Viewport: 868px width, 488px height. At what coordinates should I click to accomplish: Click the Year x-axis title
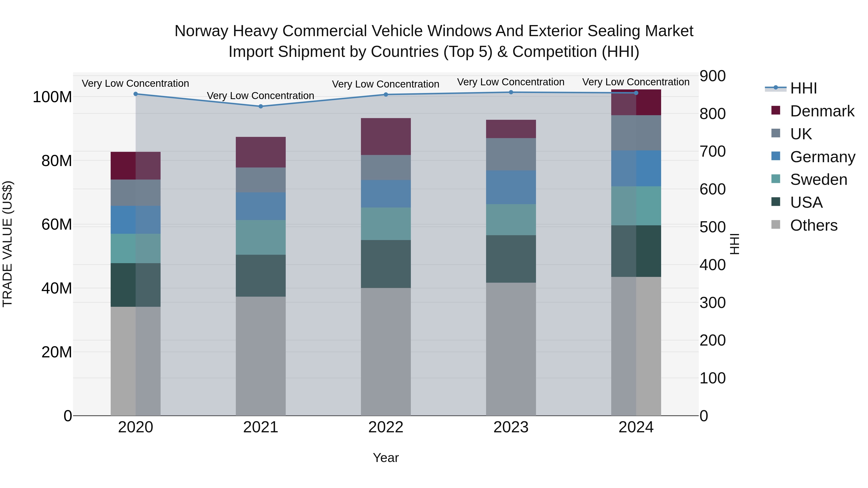[x=386, y=458]
